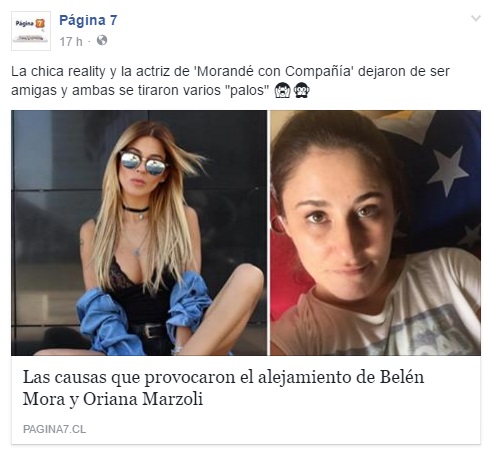484x451 pixels.
Task: Click the orange 7 logo in avatar
Action: (40, 24)
